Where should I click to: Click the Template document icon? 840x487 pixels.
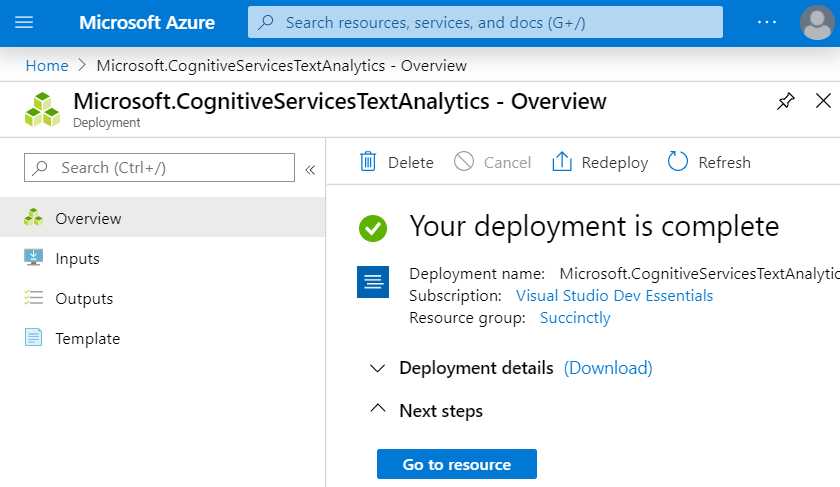point(33,337)
